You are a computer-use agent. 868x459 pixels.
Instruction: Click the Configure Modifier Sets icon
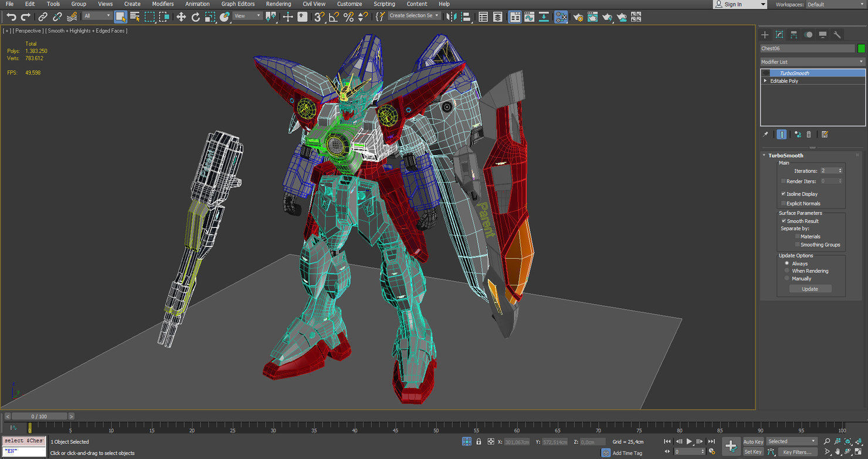(x=825, y=134)
